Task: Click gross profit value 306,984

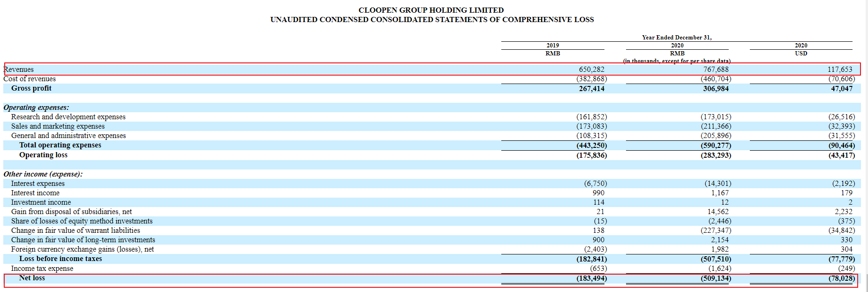Action: (716, 89)
